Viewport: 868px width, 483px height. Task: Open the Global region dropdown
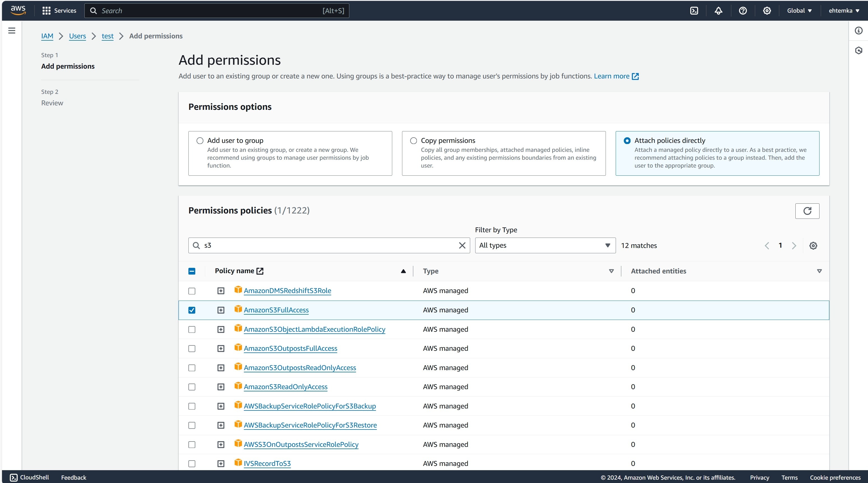[799, 11]
